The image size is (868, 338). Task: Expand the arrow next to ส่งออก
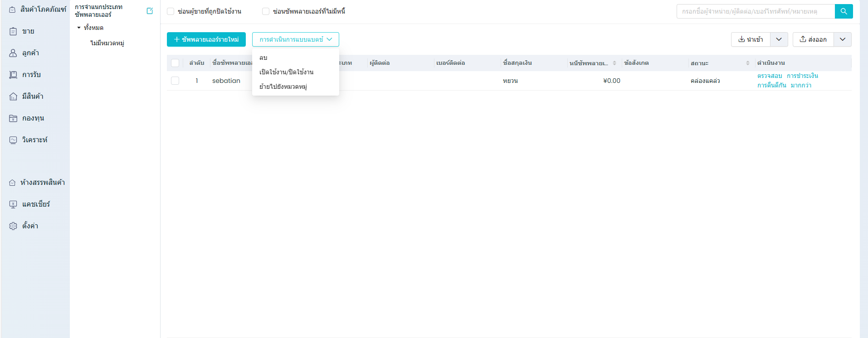(x=842, y=39)
